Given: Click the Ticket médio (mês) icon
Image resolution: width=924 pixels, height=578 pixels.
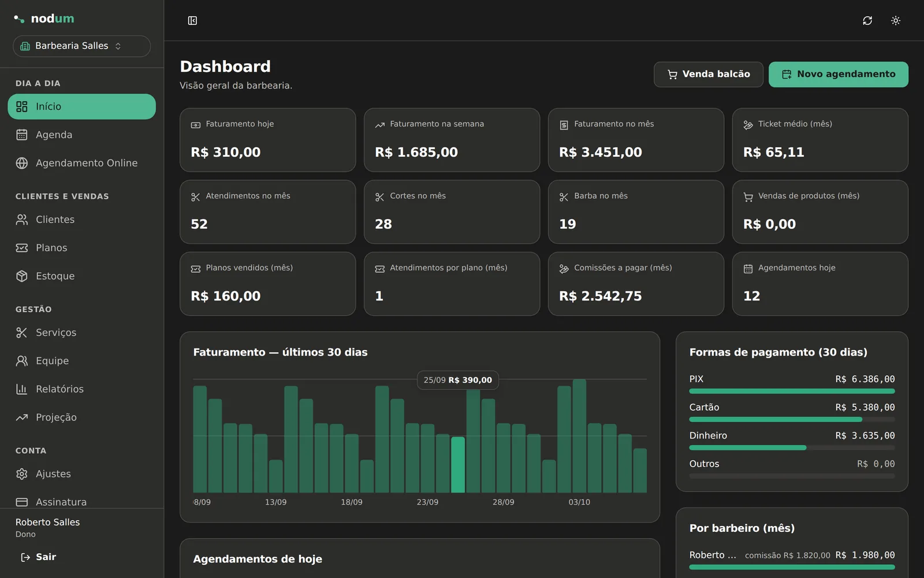Looking at the screenshot, I should point(748,125).
